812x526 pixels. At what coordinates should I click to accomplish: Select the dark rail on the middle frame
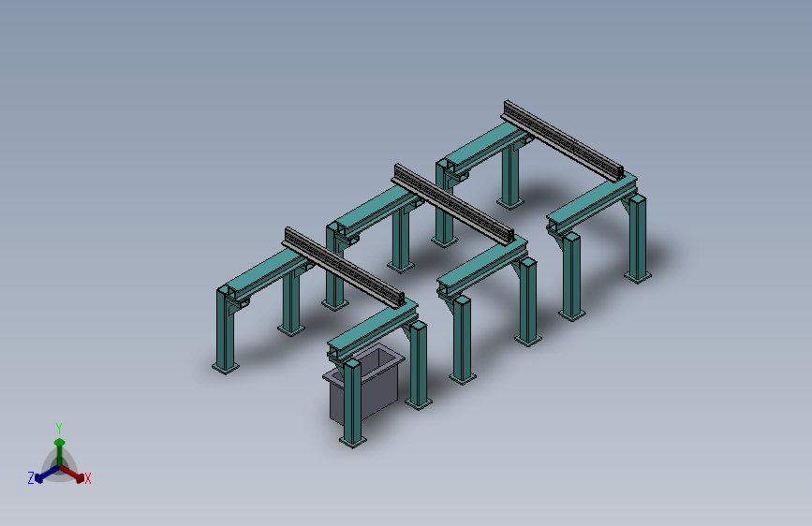point(453,203)
